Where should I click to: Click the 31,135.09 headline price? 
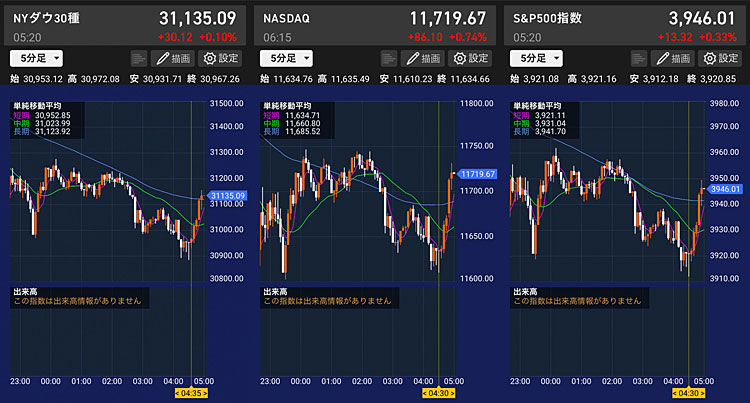[x=198, y=19]
